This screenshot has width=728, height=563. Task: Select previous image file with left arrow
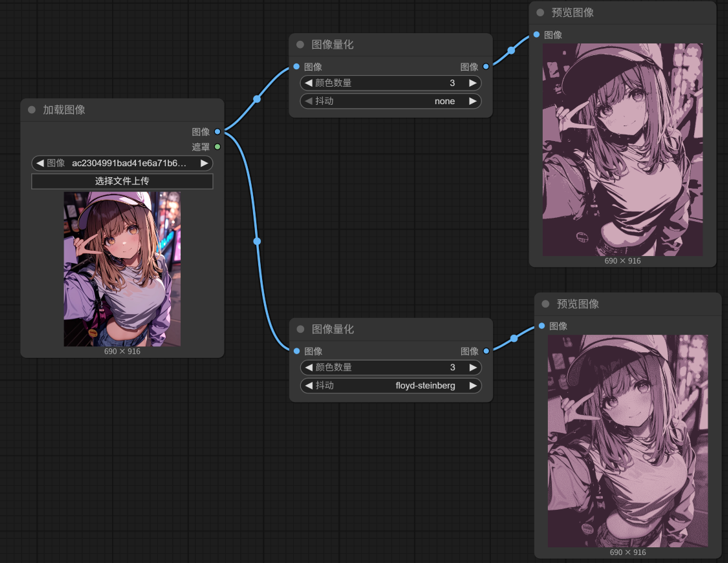(x=40, y=163)
